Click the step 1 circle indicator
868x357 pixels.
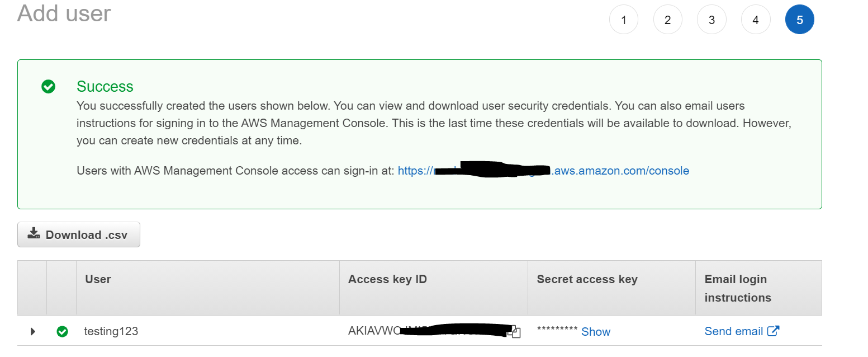click(623, 19)
